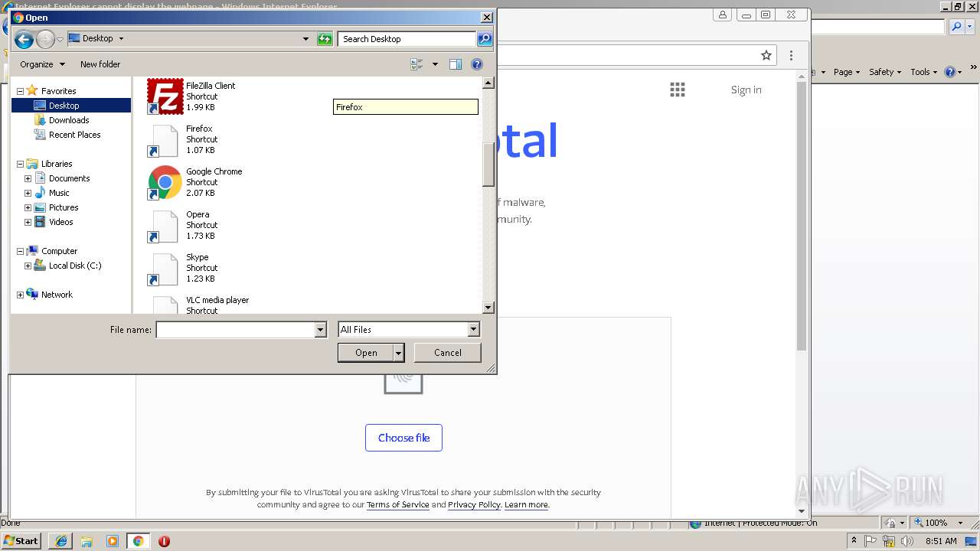Open Chrome three-dot menu
The height and width of the screenshot is (551, 980).
tap(791, 55)
